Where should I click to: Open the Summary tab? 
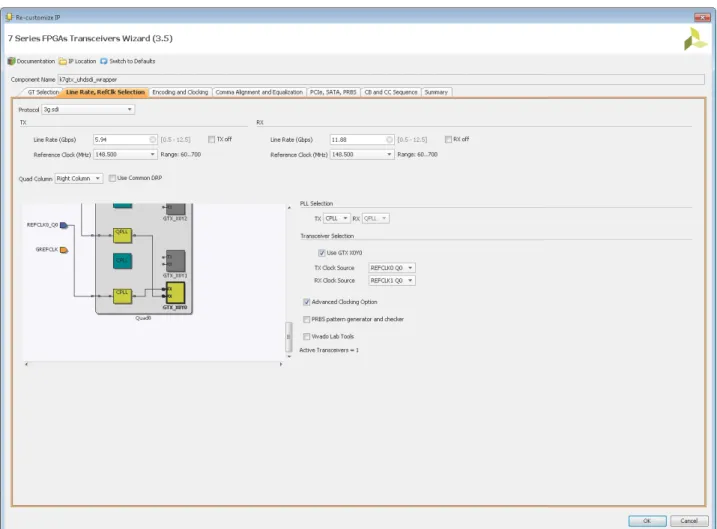point(436,92)
